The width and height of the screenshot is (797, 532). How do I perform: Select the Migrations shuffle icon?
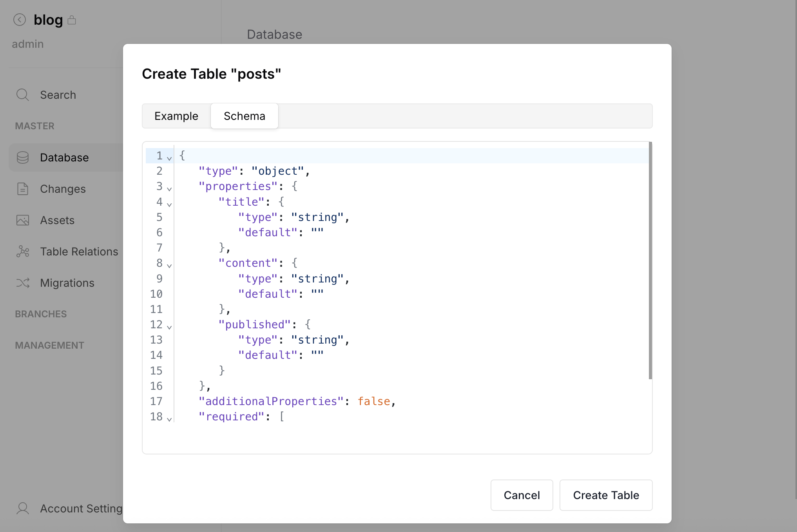point(23,283)
